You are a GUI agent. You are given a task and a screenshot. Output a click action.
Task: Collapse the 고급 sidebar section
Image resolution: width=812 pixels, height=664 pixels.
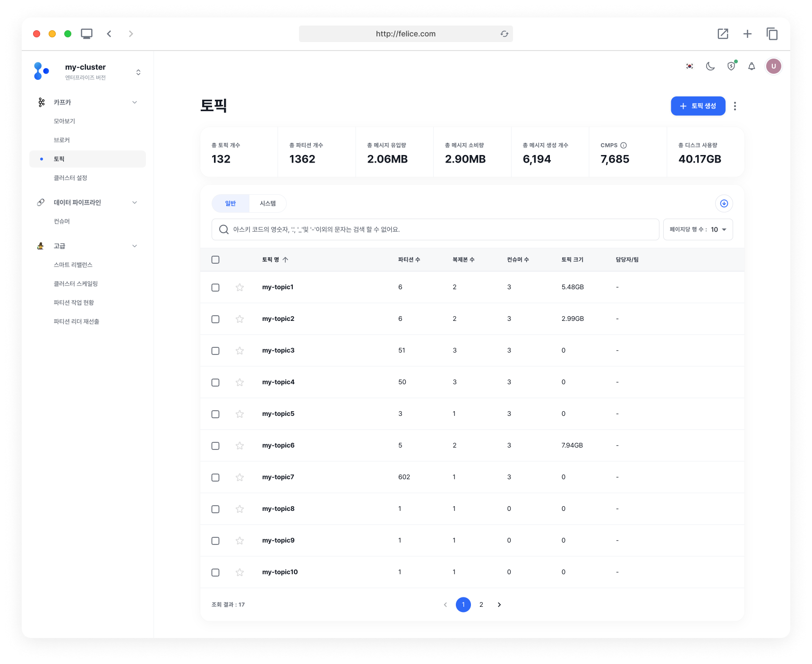(135, 246)
